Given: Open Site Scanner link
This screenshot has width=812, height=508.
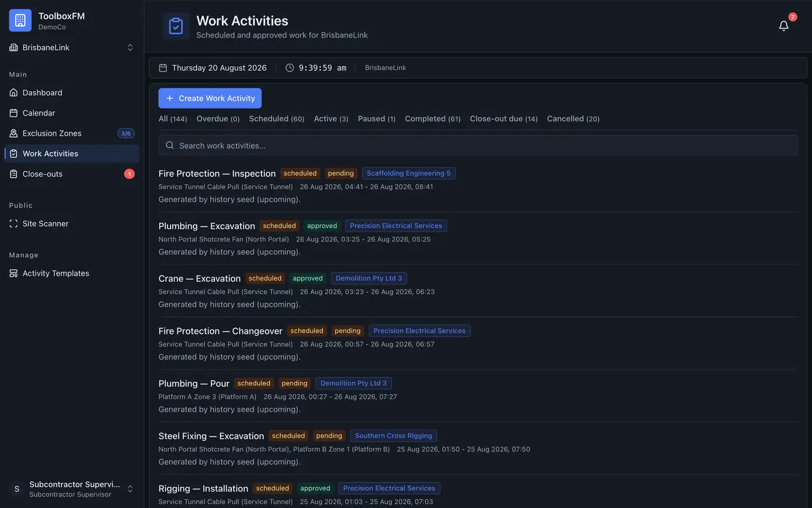Looking at the screenshot, I should click(72, 224).
